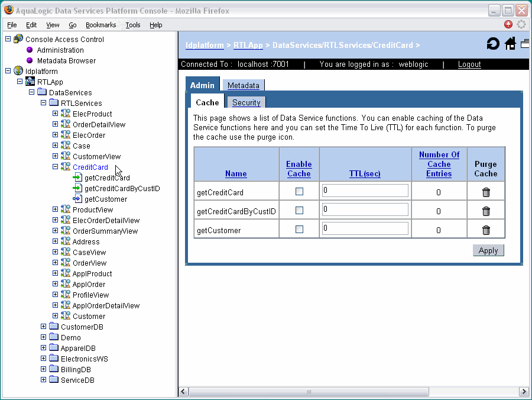Click the right scroll arrow of horizontal scrollbar
This screenshot has width=532, height=400.
524,392
